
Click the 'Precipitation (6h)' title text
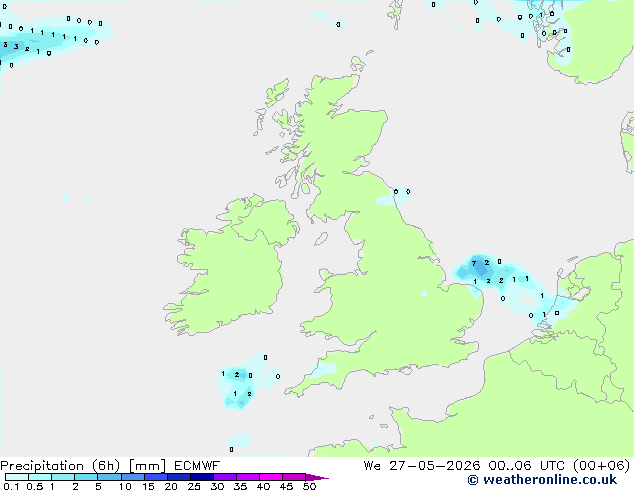[x=60, y=466]
